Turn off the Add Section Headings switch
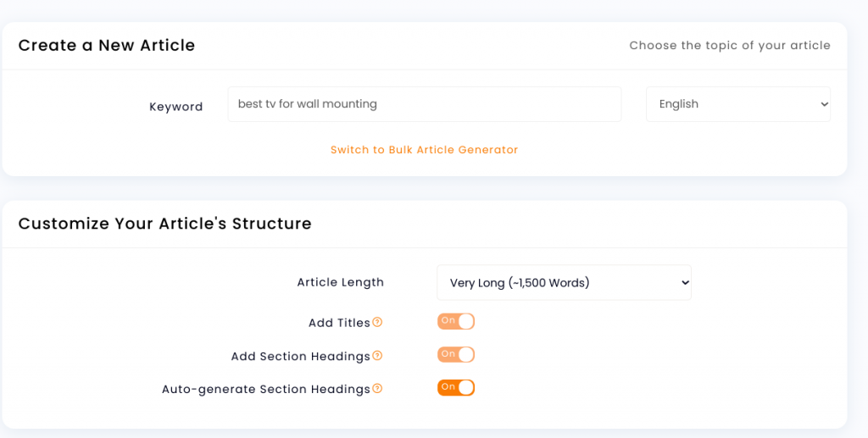The image size is (868, 438). click(456, 354)
